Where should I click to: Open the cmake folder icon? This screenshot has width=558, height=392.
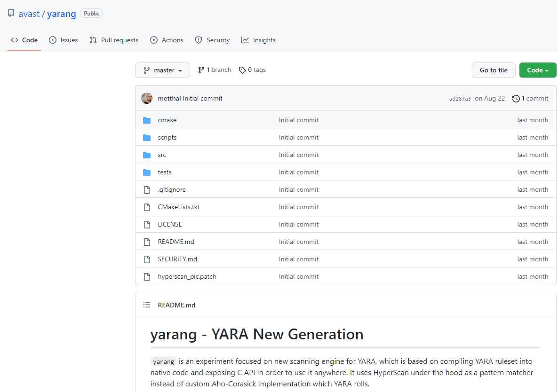[x=147, y=120]
